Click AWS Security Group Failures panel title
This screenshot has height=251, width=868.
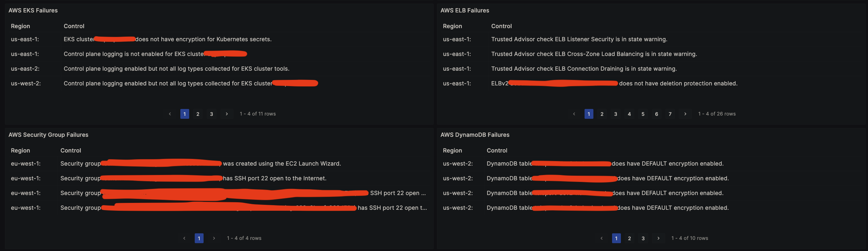[48, 135]
